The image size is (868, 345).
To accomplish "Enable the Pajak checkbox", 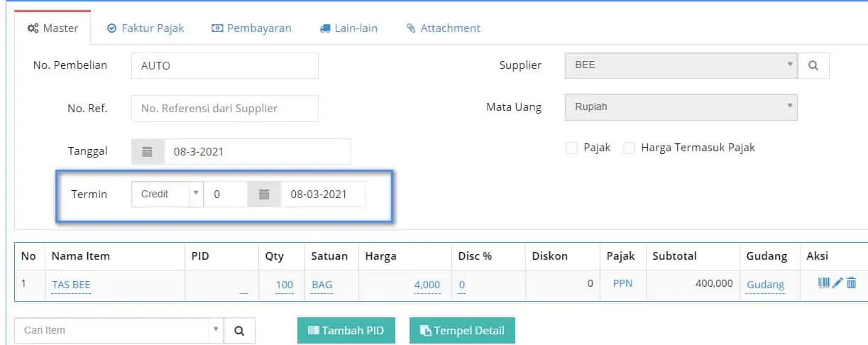I will coord(571,148).
